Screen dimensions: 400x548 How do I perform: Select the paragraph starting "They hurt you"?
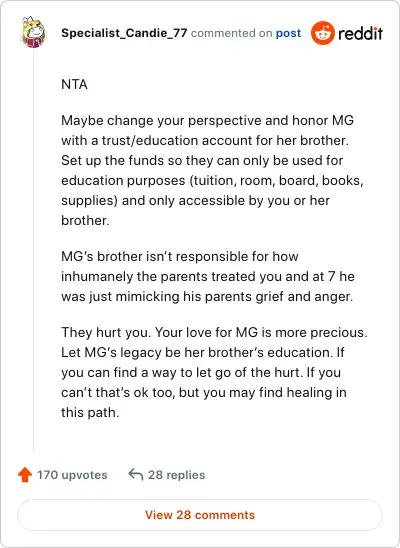tap(214, 372)
